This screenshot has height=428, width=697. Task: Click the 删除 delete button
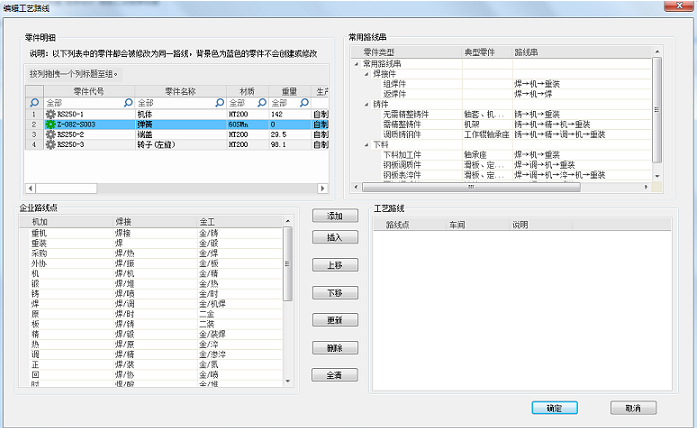(x=335, y=348)
